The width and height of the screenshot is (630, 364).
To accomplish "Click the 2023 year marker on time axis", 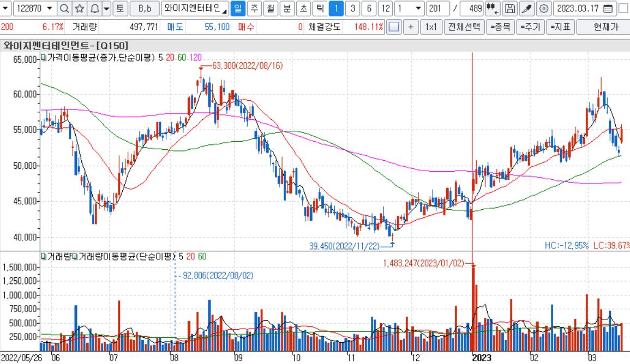I will click(x=482, y=358).
